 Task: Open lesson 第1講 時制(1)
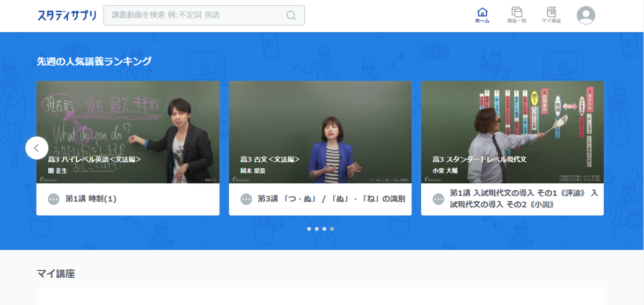pos(91,199)
